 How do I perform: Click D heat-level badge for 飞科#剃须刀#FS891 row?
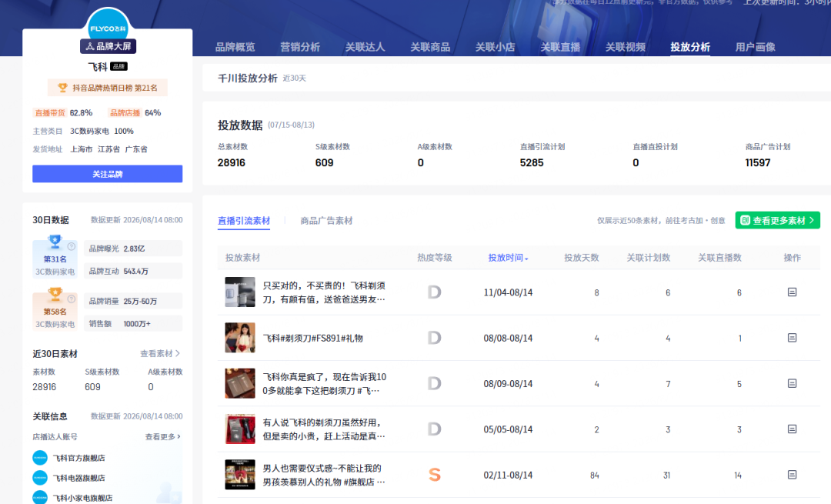point(434,338)
